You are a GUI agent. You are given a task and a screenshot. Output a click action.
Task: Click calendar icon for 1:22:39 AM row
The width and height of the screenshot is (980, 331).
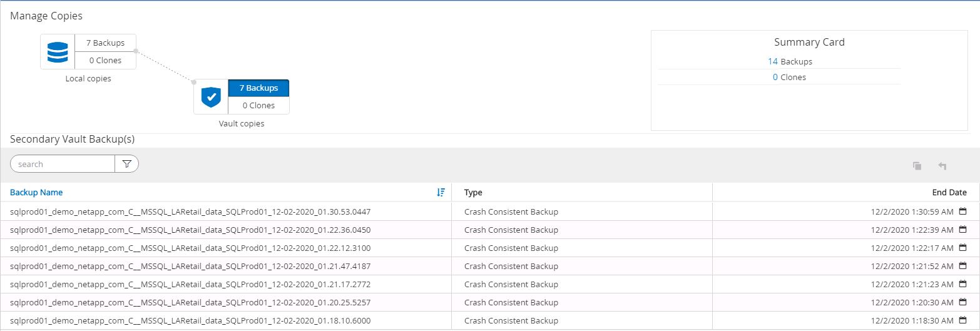(x=963, y=230)
